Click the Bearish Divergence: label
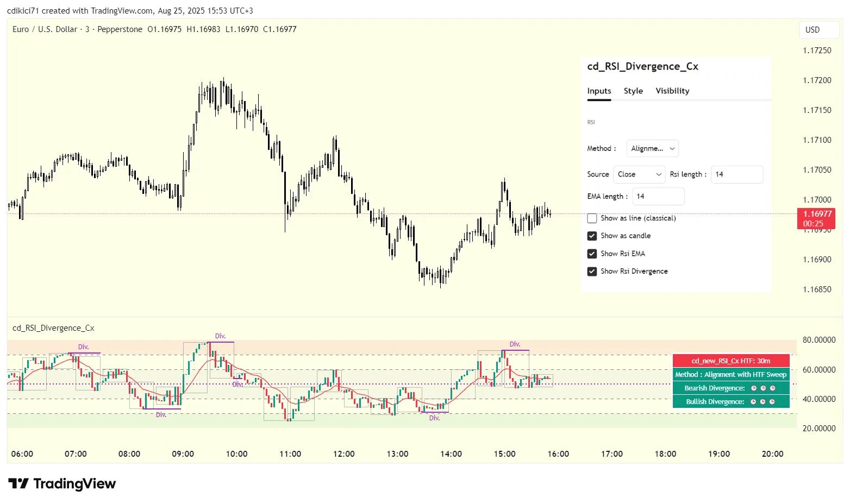This screenshot has width=850, height=504. pyautogui.click(x=715, y=388)
